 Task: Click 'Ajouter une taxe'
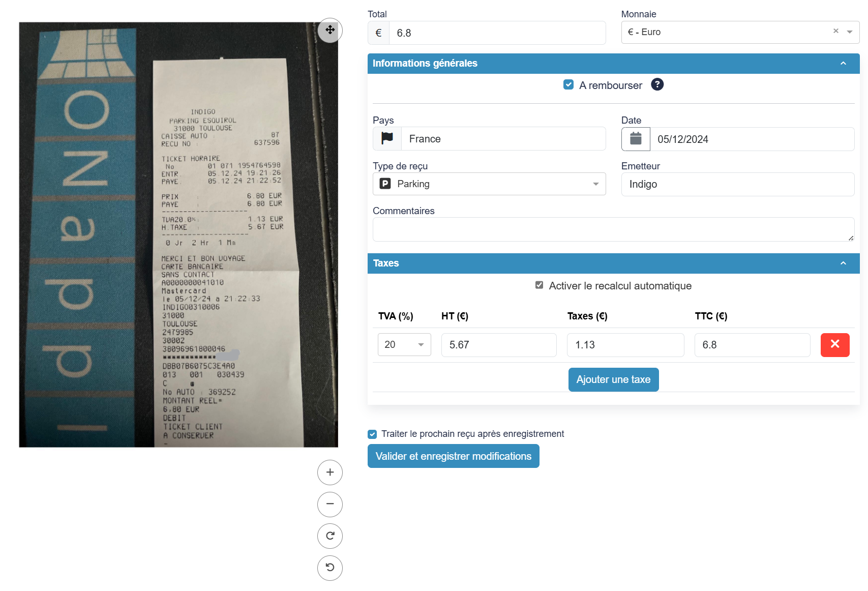tap(613, 379)
